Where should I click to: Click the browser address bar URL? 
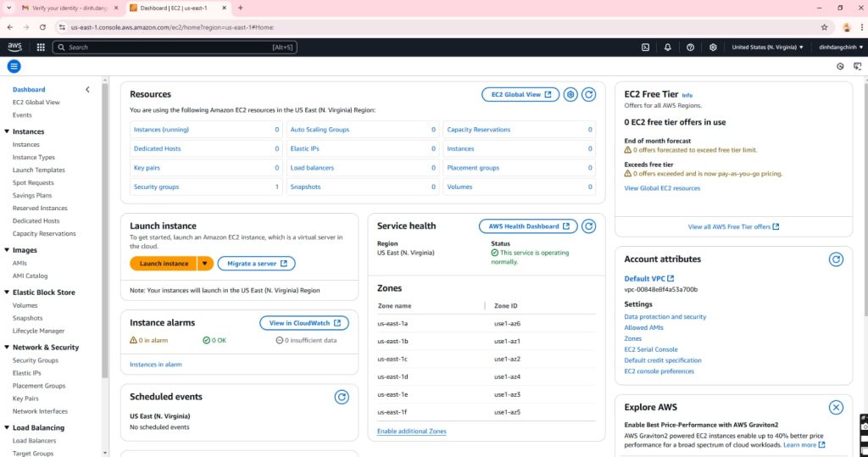coord(172,27)
